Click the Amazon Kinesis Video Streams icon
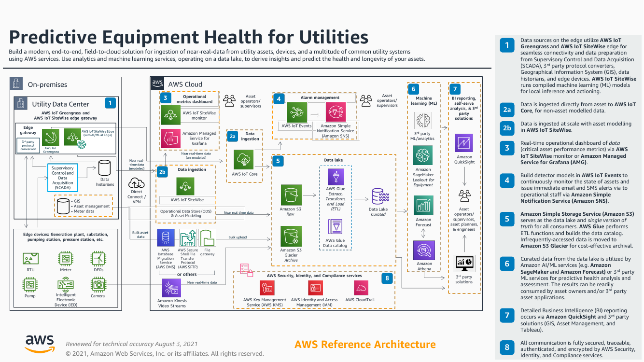 171,288
